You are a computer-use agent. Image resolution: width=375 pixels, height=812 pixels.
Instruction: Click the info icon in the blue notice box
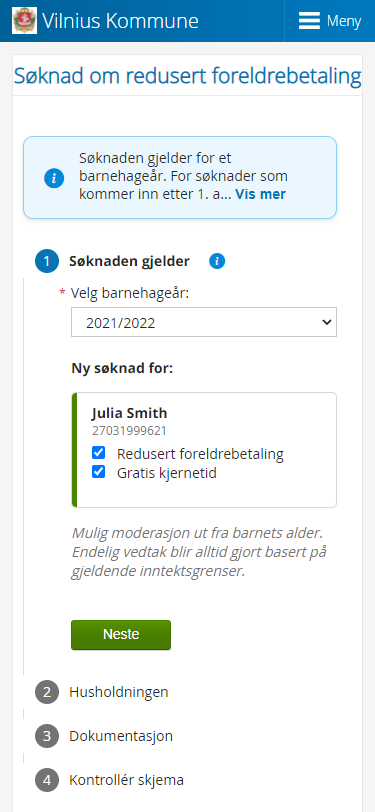pyautogui.click(x=54, y=178)
